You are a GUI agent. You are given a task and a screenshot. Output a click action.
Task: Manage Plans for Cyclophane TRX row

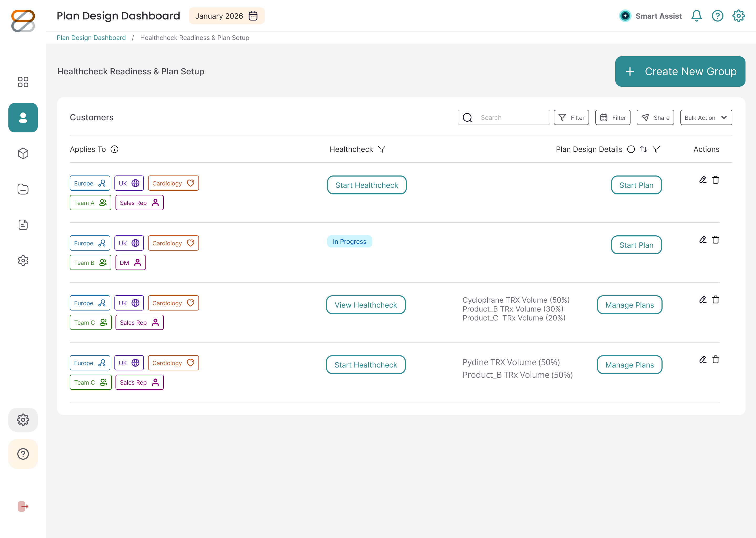[629, 305]
